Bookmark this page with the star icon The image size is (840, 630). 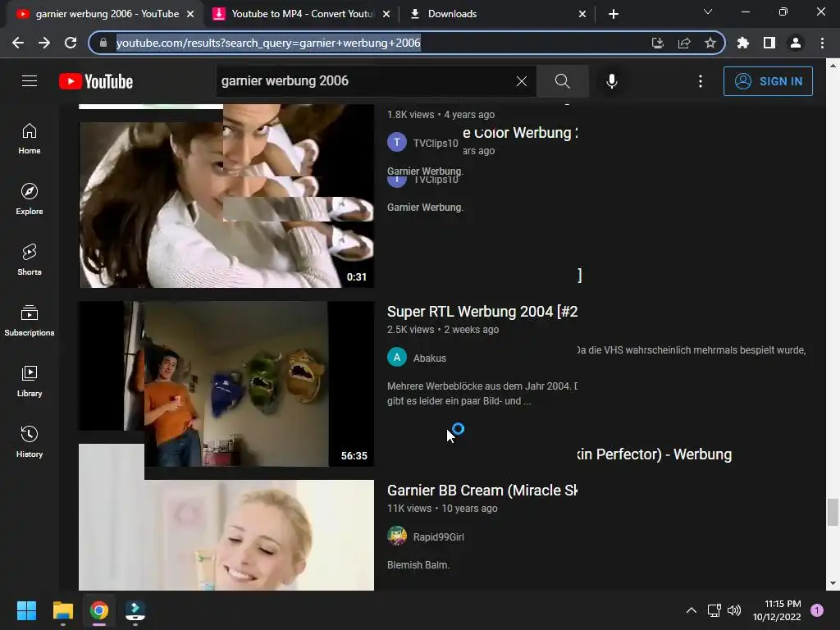(710, 43)
